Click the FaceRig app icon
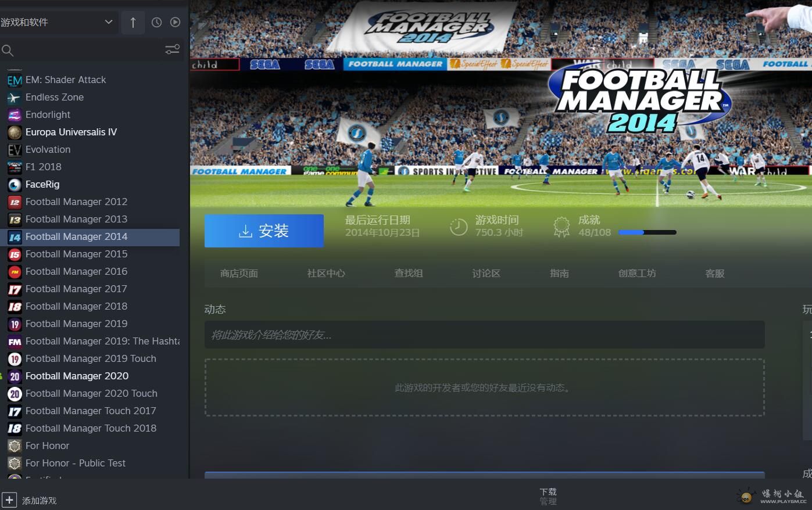Screen dimensions: 812x510 coord(15,184)
